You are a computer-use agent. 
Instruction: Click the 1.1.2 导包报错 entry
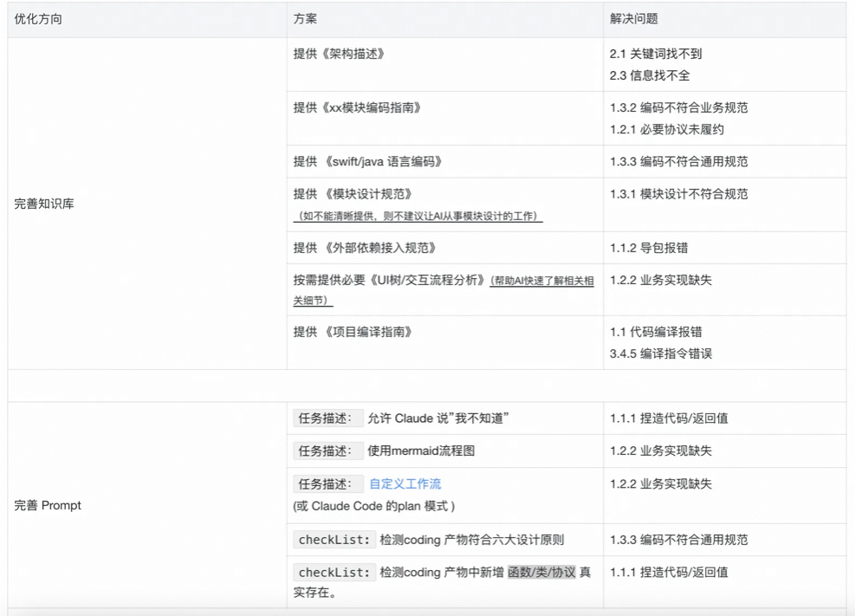click(649, 248)
